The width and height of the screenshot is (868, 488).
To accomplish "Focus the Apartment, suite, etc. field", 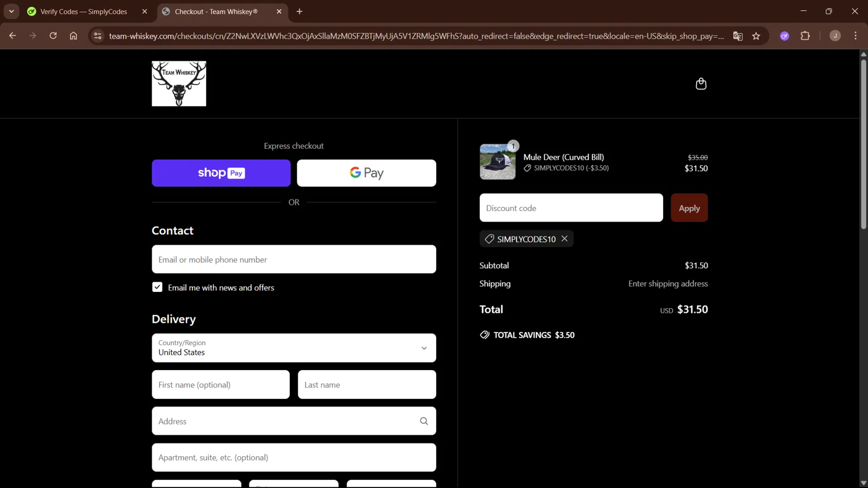I will point(294,458).
